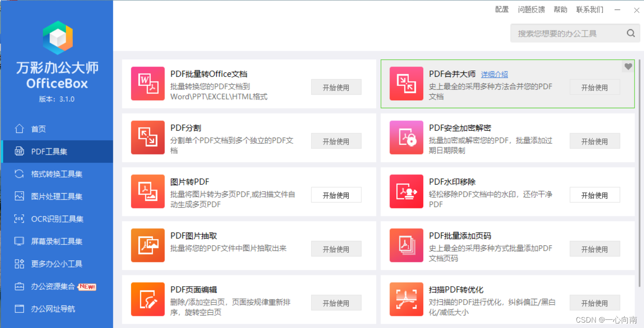Click the house icon beside 首页
This screenshot has width=644, height=328.
[x=19, y=129]
